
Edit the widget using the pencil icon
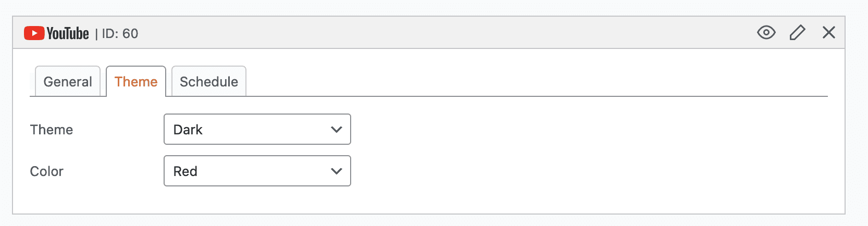(797, 33)
